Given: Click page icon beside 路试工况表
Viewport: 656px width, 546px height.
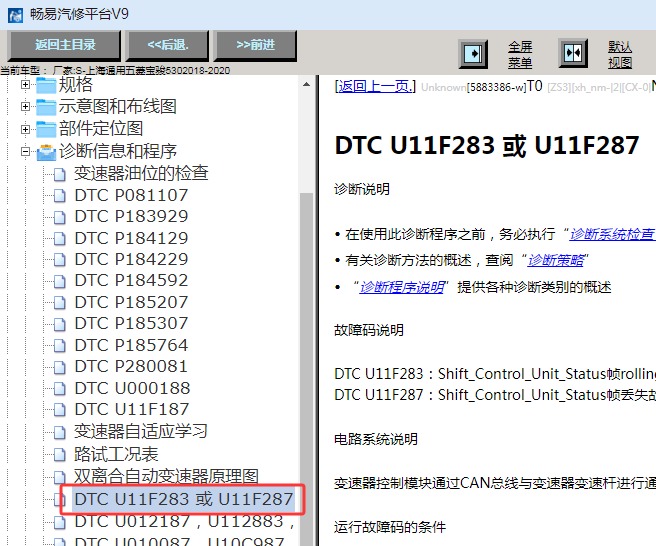Looking at the screenshot, I should click(x=59, y=455).
